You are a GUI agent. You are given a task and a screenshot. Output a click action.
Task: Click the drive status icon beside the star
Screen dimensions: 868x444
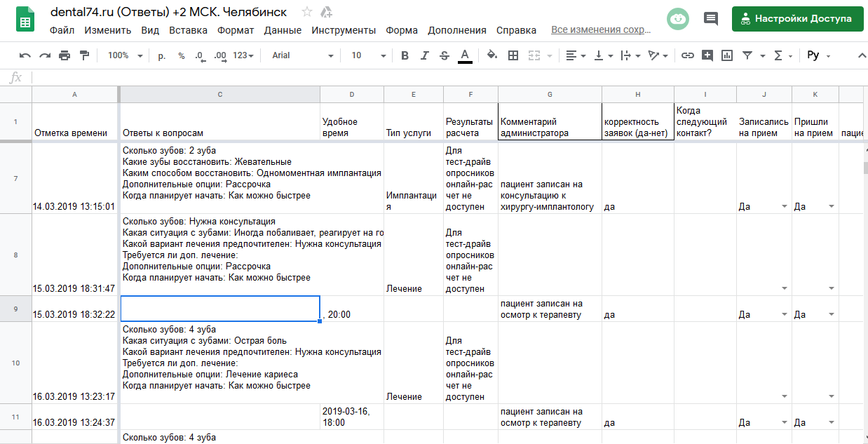pyautogui.click(x=326, y=12)
